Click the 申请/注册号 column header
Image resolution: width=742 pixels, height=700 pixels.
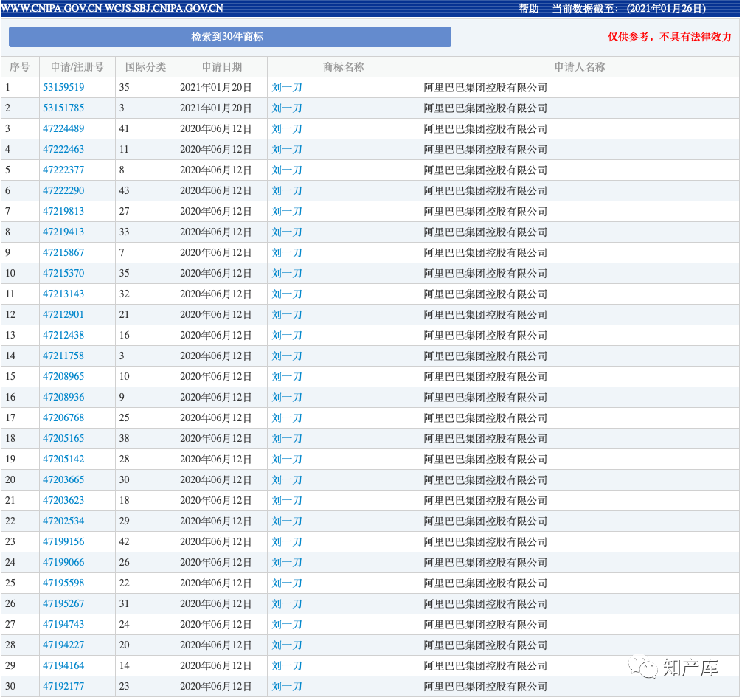[77, 67]
